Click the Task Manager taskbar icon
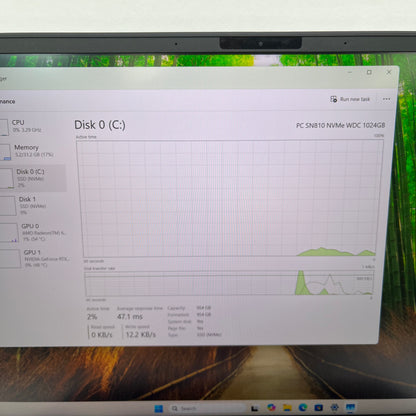 [350, 407]
